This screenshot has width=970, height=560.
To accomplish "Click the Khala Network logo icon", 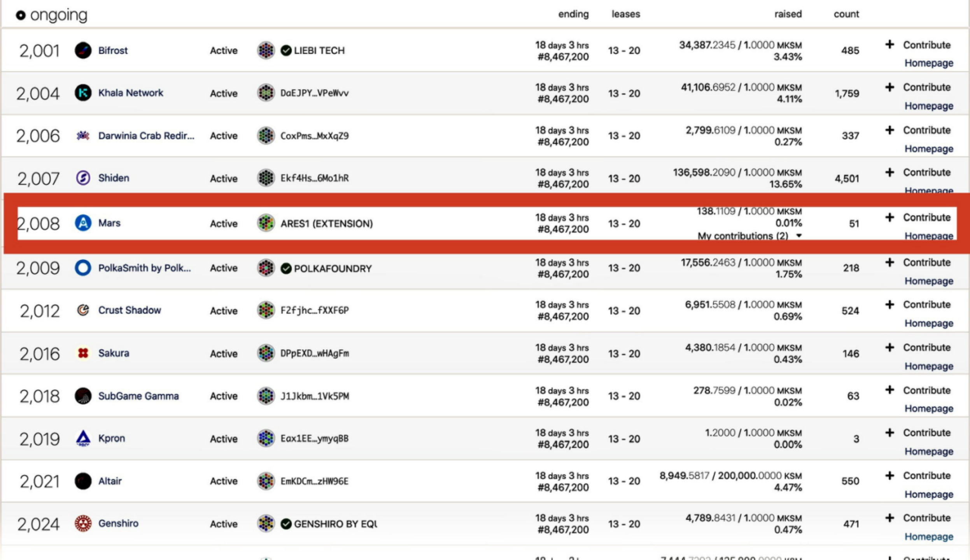I will (x=83, y=93).
